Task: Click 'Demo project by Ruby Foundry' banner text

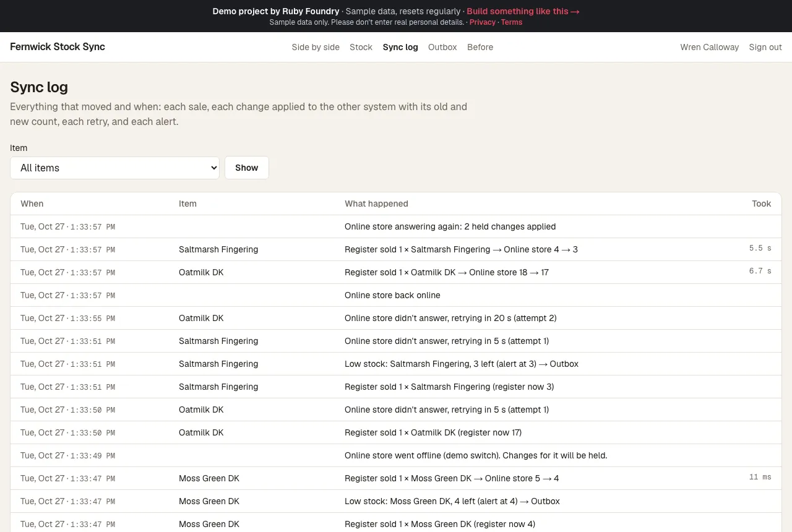Action: (276, 11)
